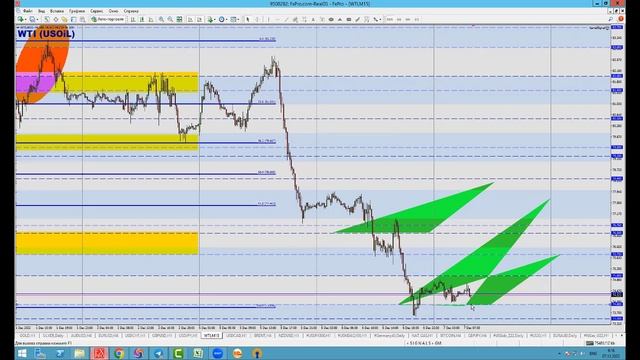Open the Market Watch window icon
This screenshot has width=640, height=360.
pos(47,19)
